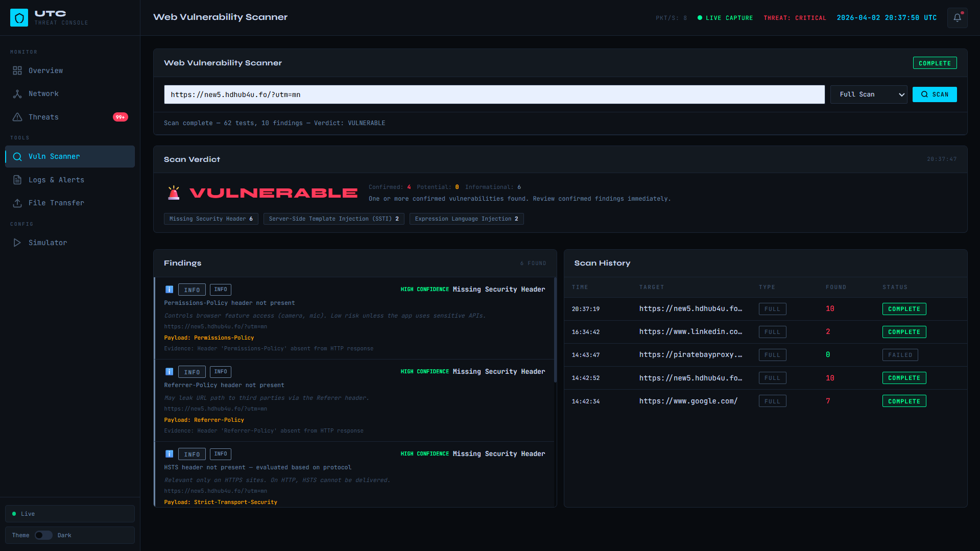Select the Network icon in sidebar

coord(17,93)
